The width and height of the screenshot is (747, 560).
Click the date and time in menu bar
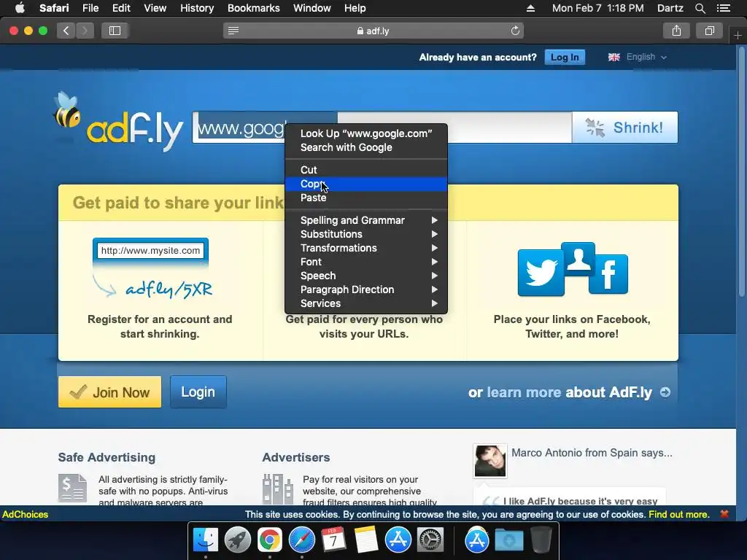point(598,8)
